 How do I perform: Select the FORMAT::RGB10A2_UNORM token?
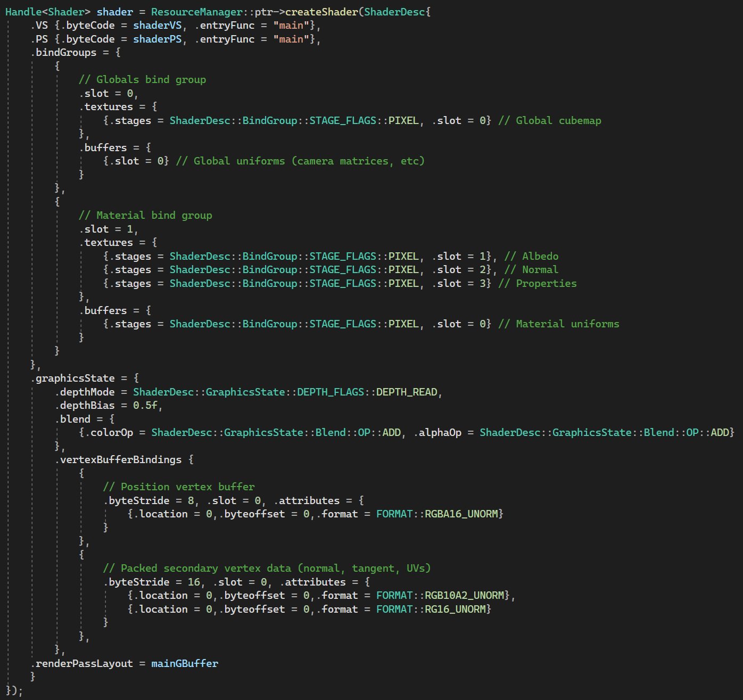point(442,595)
